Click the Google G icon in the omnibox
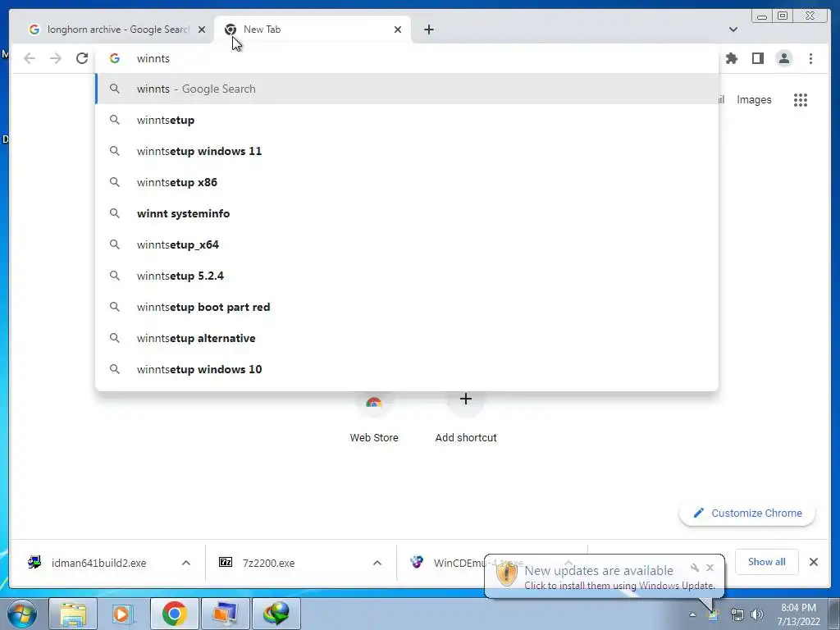Image resolution: width=840 pixels, height=630 pixels. 115,58
